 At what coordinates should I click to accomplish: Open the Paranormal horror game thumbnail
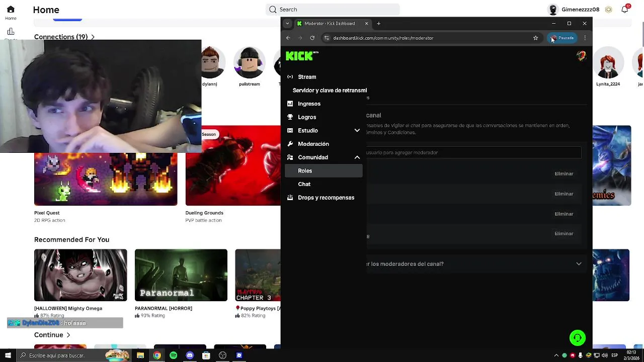pyautogui.click(x=181, y=275)
